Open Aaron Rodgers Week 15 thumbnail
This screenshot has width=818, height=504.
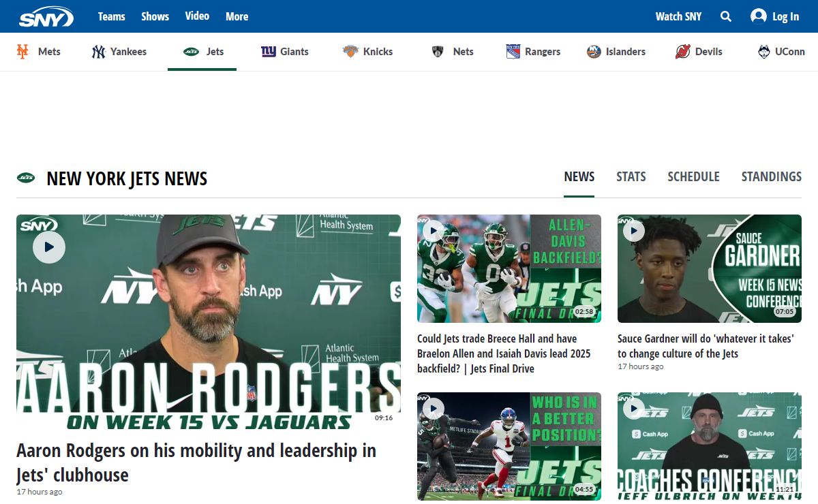pyautogui.click(x=209, y=323)
